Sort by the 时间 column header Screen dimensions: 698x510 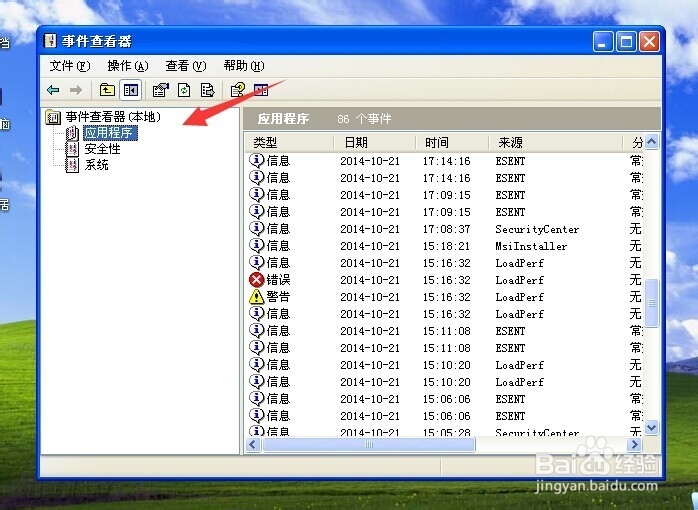point(452,143)
